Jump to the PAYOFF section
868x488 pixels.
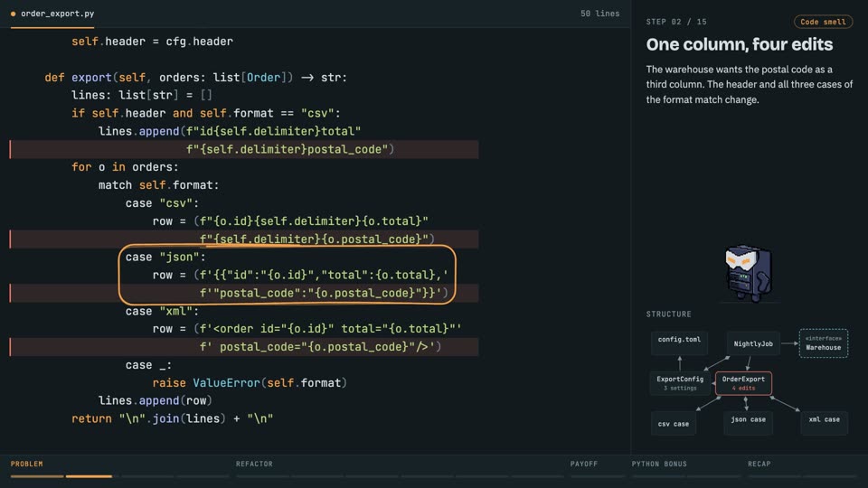coord(584,464)
